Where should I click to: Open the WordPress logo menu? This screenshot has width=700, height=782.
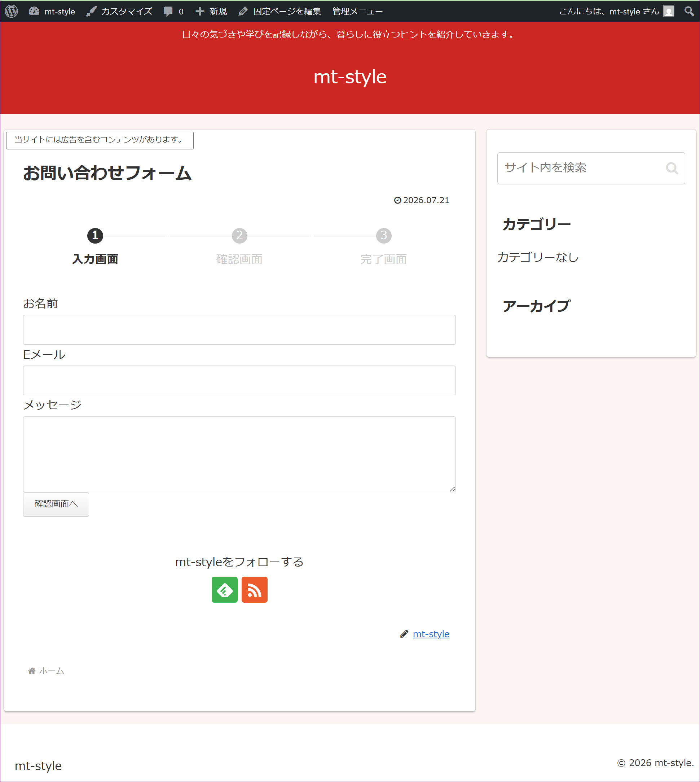pyautogui.click(x=12, y=11)
